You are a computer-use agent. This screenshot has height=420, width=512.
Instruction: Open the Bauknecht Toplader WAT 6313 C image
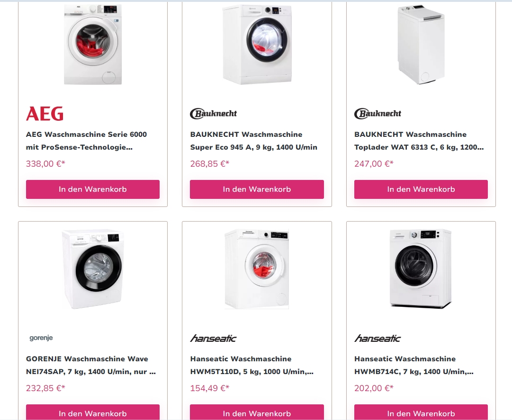pos(421,45)
